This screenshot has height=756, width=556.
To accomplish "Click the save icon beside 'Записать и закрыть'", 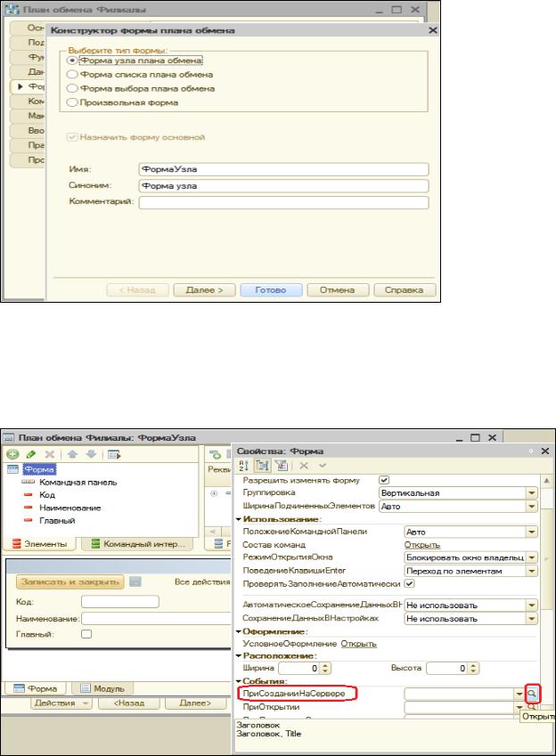I will 135,582.
